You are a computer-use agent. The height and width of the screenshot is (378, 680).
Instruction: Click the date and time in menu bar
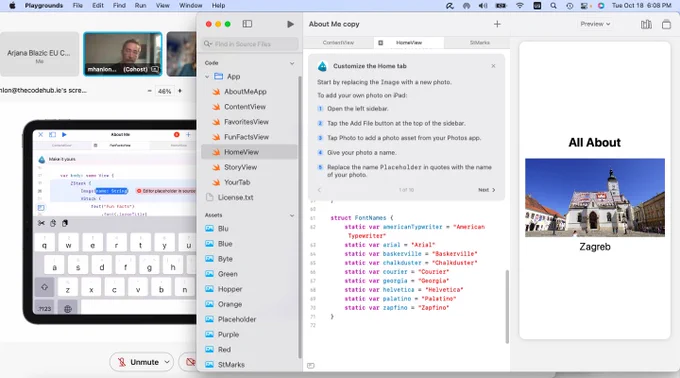pyautogui.click(x=641, y=6)
